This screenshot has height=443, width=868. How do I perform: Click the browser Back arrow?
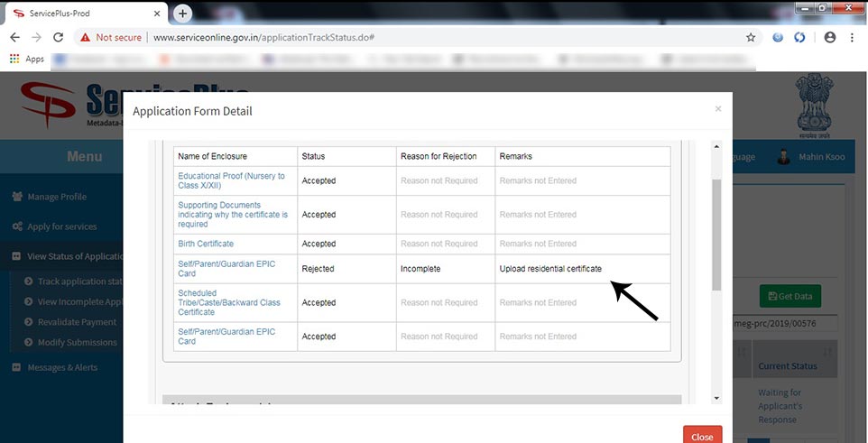coord(15,37)
